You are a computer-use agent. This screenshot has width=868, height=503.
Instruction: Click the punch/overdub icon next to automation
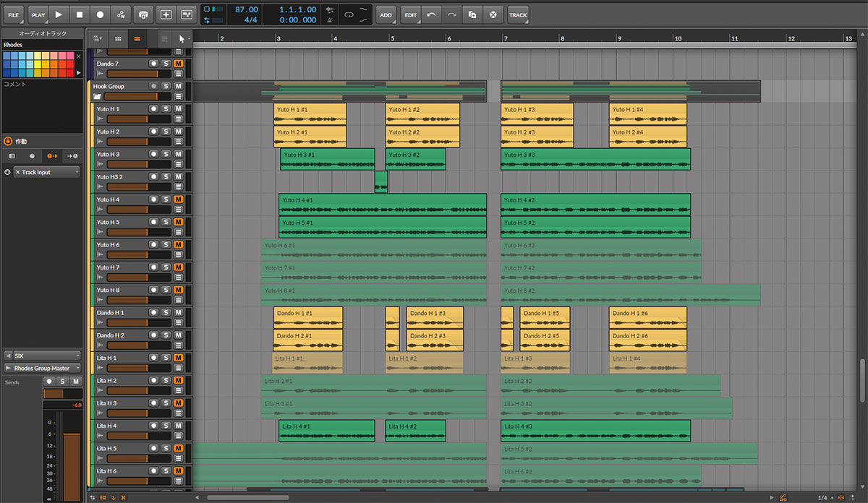tap(144, 14)
